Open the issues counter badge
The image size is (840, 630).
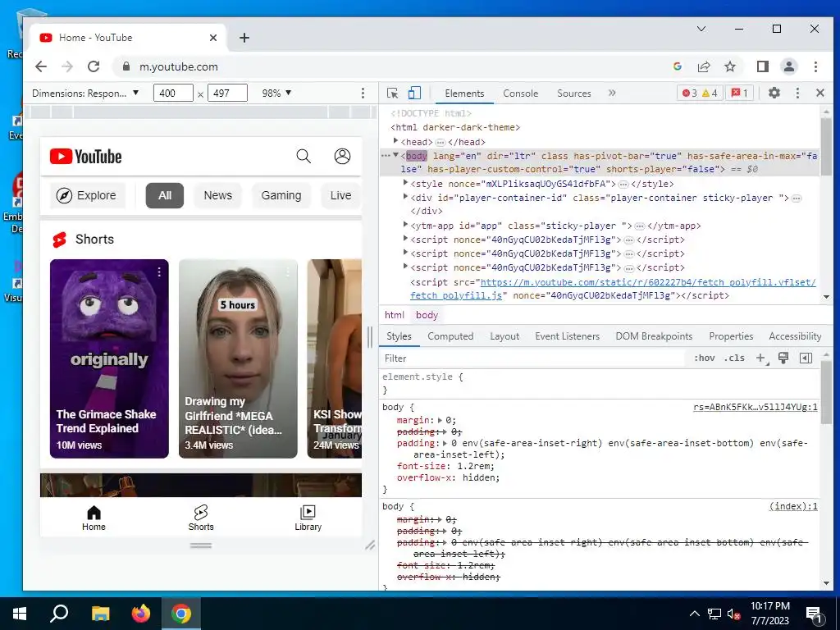(x=740, y=94)
